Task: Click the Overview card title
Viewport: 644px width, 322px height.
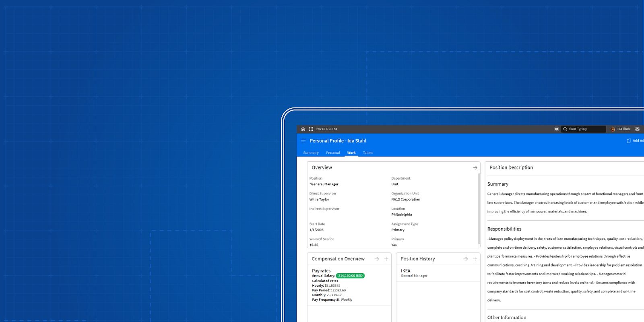Action: 322,167
